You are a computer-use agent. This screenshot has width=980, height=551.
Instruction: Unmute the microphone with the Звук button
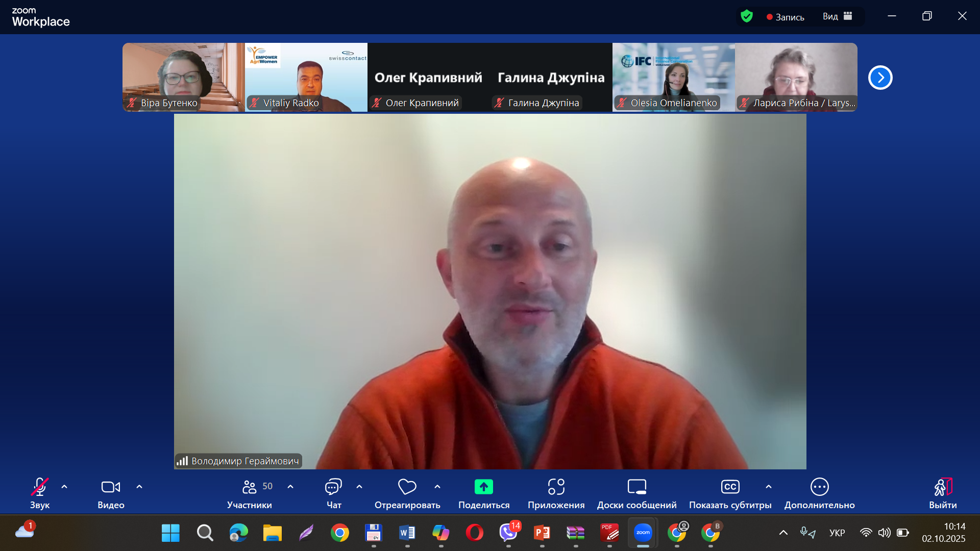(39, 487)
